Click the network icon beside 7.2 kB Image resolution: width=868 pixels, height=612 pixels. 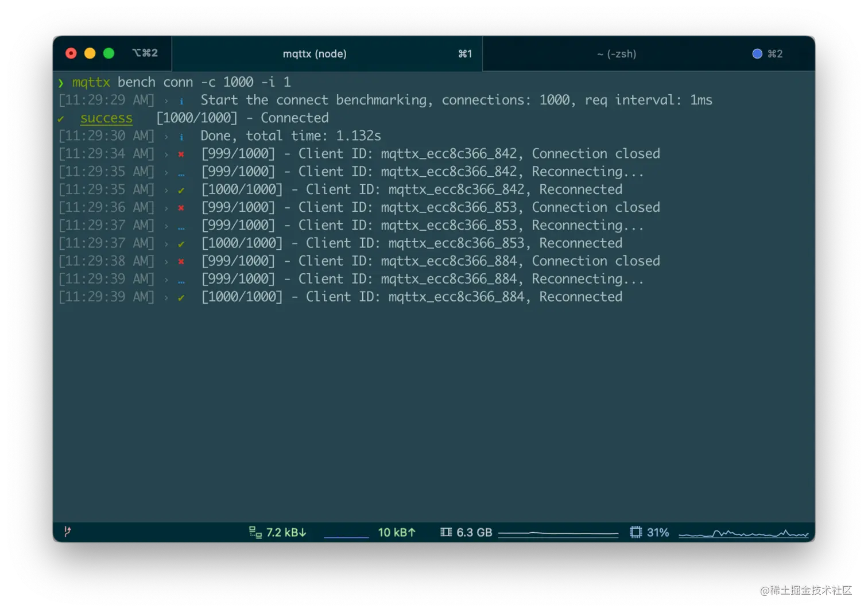coord(255,532)
